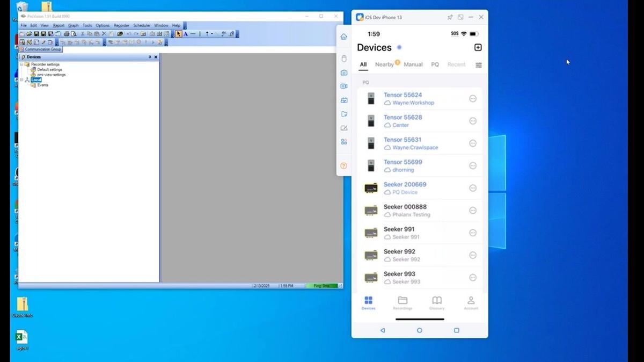Go to the Glossary bottom tab
This screenshot has width=644, height=362.
tap(437, 303)
